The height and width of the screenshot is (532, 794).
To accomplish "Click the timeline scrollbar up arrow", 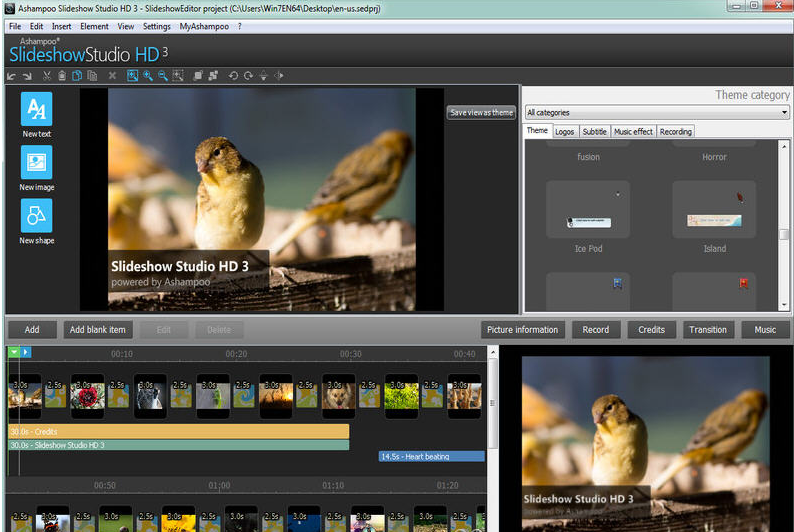I will point(493,352).
